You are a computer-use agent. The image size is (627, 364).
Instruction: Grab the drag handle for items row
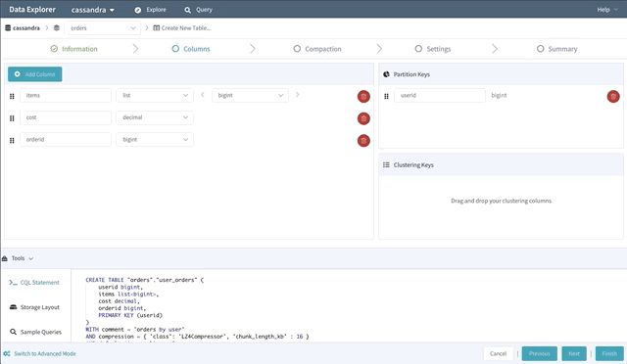tap(12, 96)
